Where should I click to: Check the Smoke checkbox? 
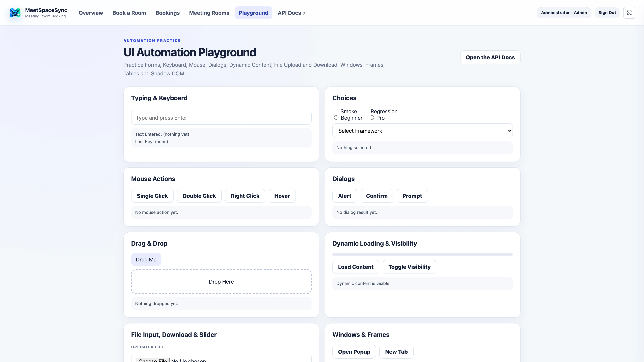[x=336, y=111]
